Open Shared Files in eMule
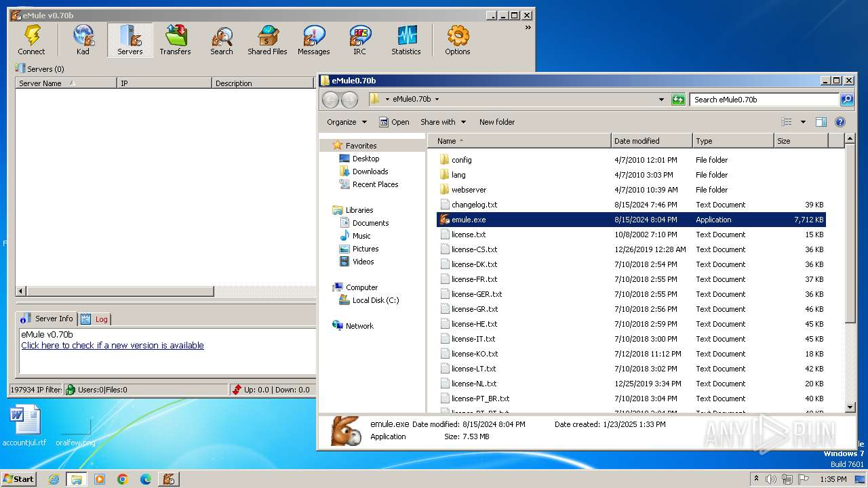Screen dimensions: 868x488 pos(267,40)
